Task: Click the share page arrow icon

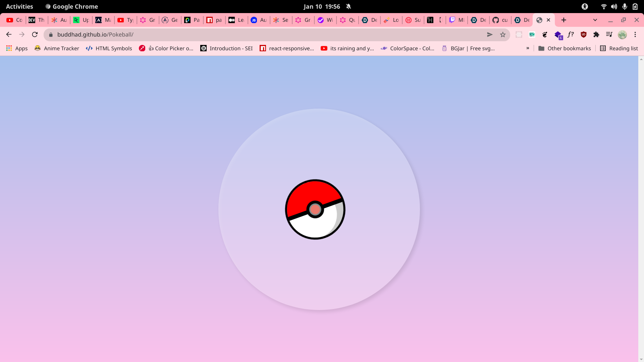Action: click(x=490, y=35)
